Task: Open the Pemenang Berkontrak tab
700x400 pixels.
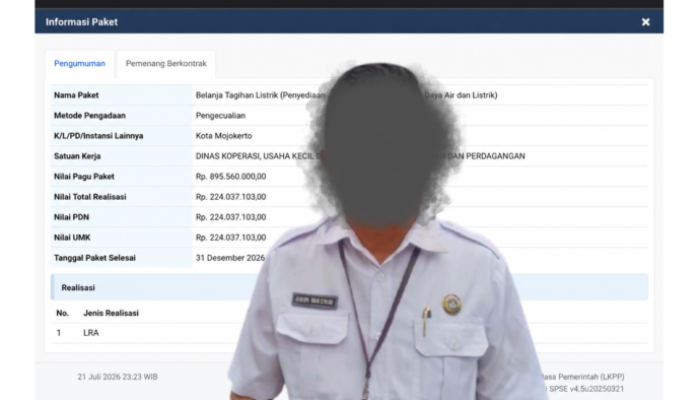Action: coord(166,63)
